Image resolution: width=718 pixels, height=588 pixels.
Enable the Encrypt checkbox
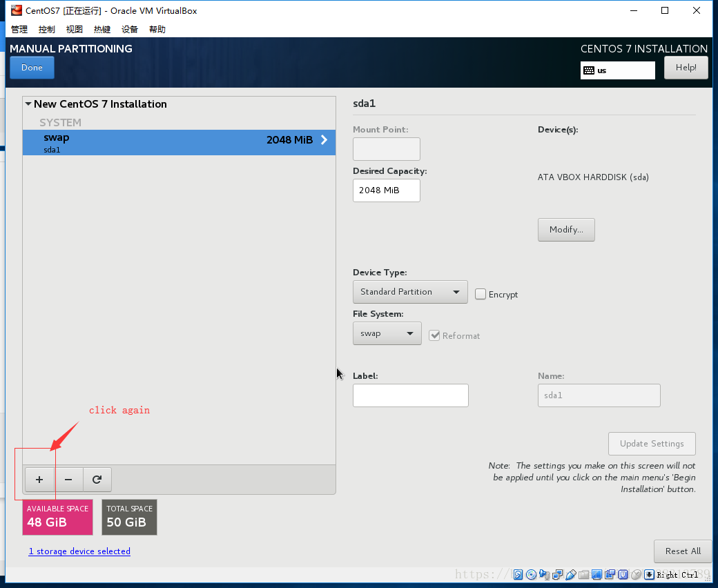pyautogui.click(x=481, y=294)
